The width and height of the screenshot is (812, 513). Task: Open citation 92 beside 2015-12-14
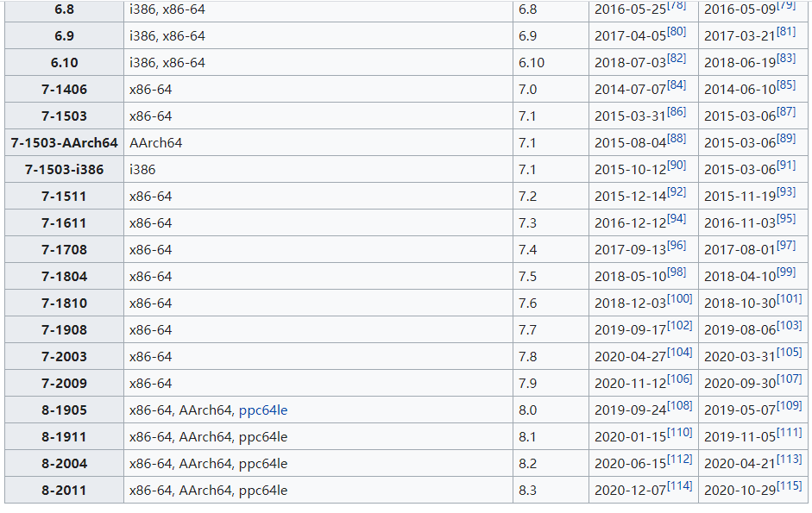click(677, 192)
